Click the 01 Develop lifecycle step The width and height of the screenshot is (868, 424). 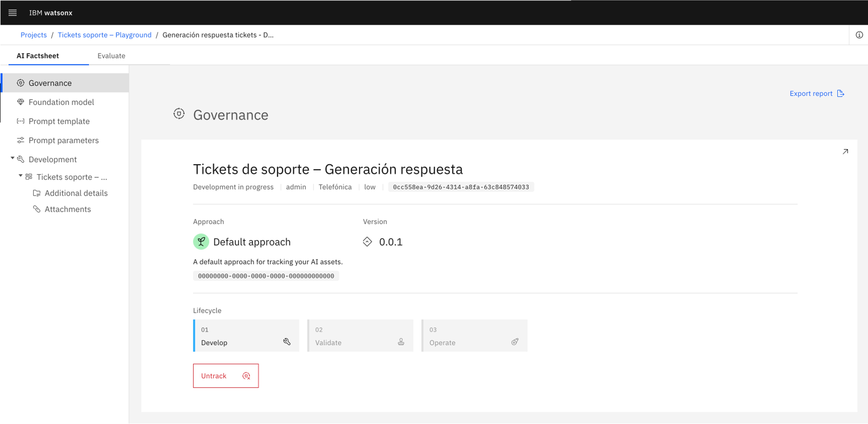(x=246, y=336)
